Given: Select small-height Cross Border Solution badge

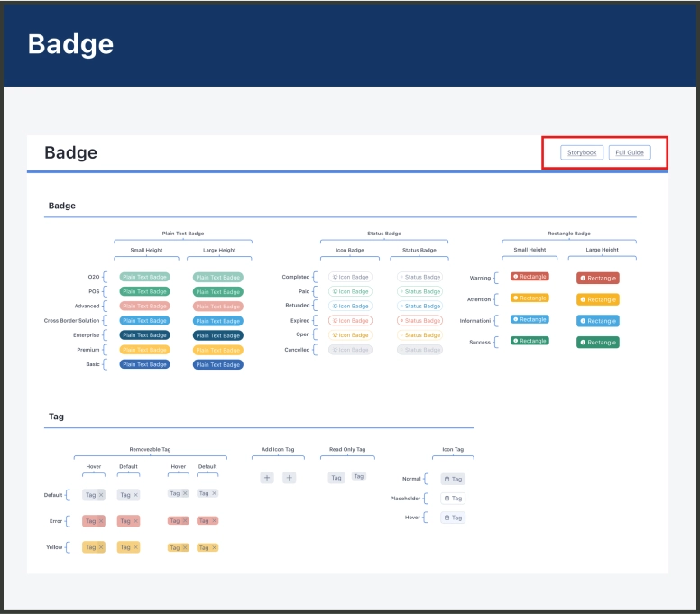Looking at the screenshot, I should pos(144,320).
